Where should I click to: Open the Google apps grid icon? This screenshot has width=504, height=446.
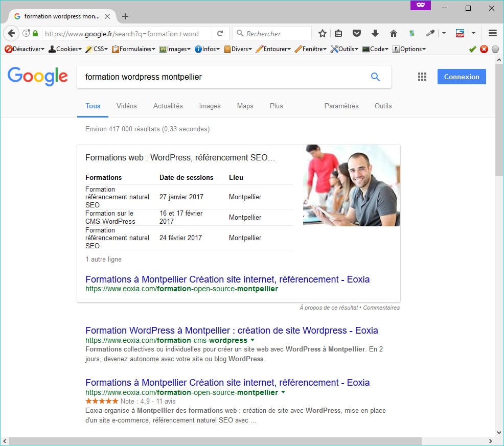[422, 77]
